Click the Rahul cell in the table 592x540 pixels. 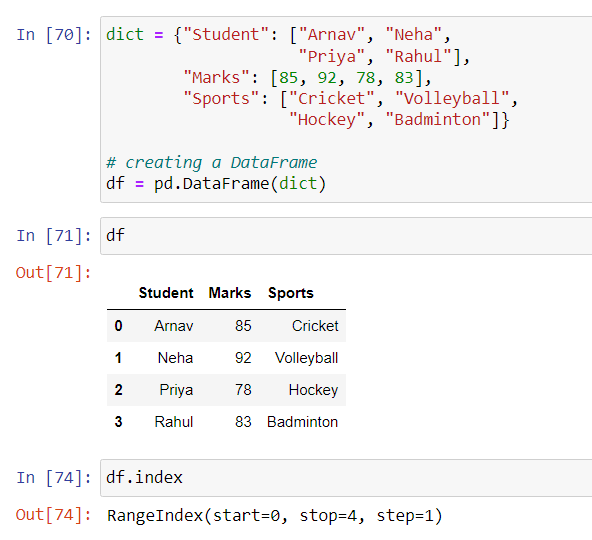point(174,422)
